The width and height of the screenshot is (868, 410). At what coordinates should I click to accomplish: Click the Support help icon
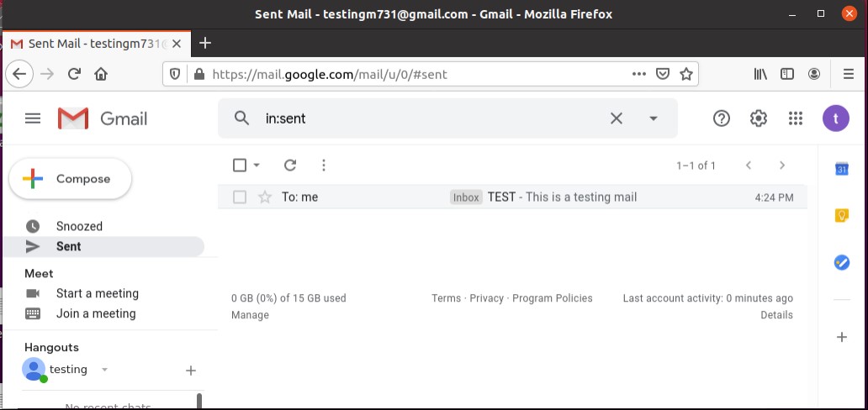[722, 118]
